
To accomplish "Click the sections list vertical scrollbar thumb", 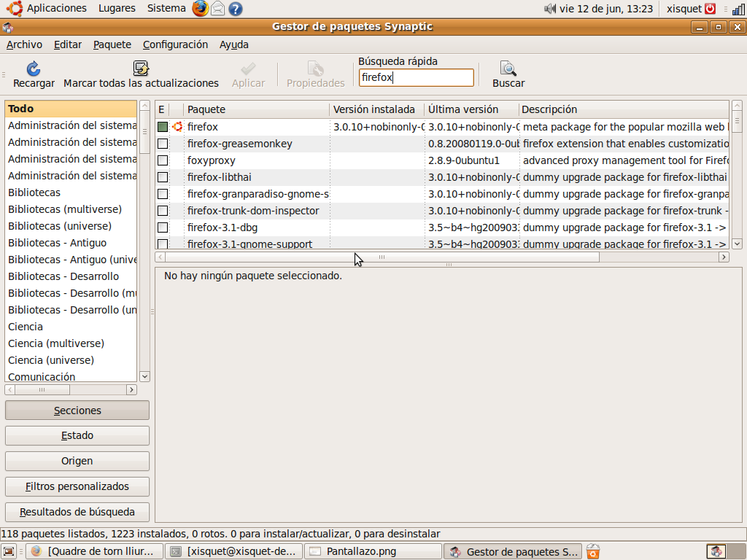I will (145, 132).
